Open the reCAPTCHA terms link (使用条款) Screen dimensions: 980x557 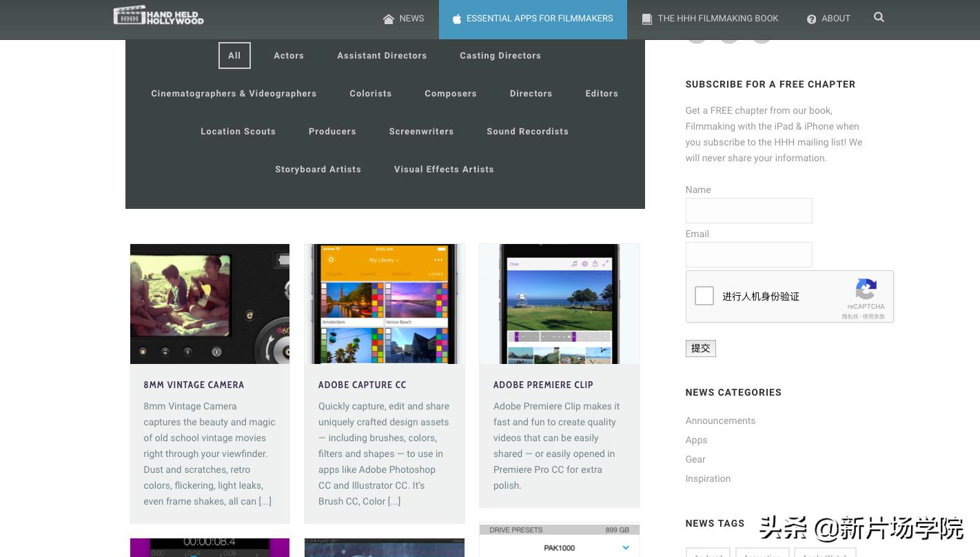(x=874, y=317)
